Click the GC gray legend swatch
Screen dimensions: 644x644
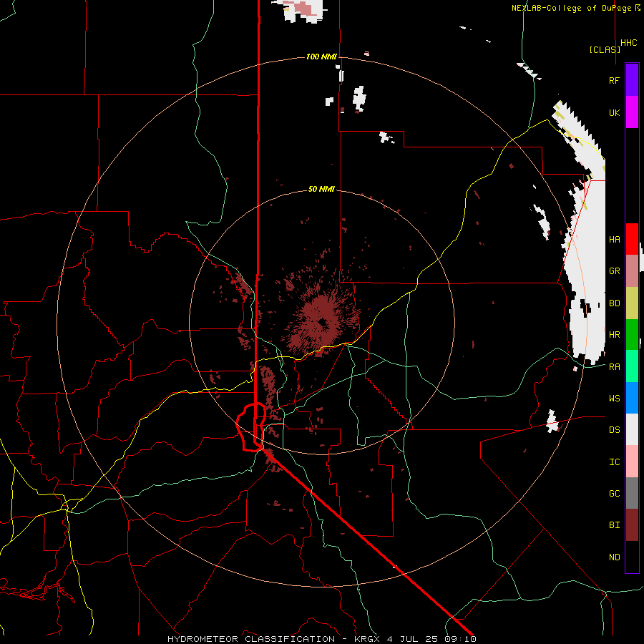pos(632,493)
